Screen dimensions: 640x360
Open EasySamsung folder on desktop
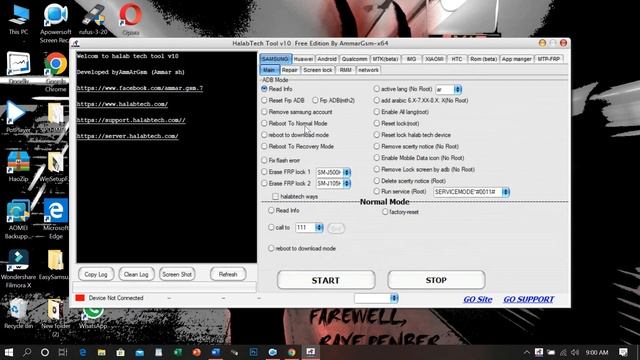point(56,263)
